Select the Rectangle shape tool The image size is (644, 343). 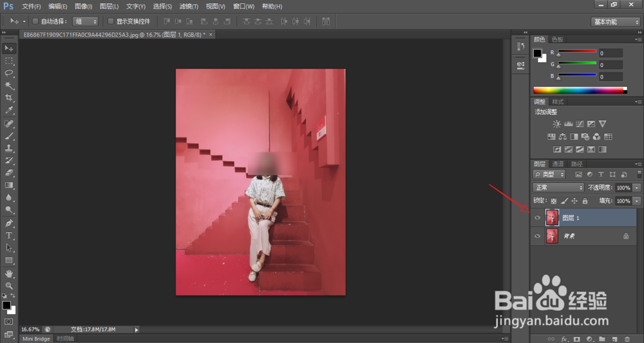point(8,260)
